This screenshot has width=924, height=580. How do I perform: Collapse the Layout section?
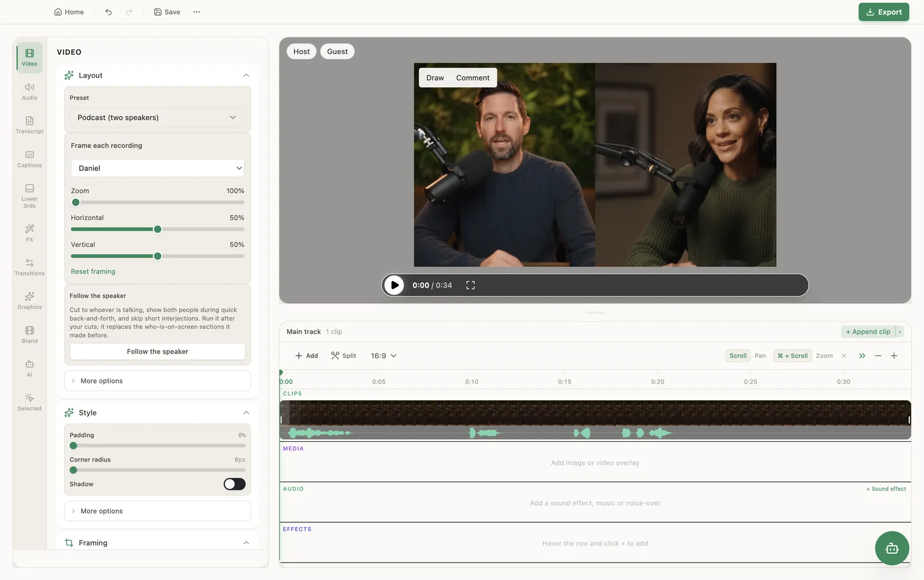(x=246, y=76)
